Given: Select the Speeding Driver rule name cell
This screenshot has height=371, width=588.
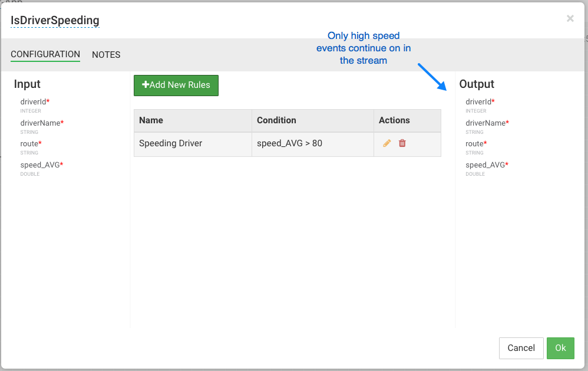Looking at the screenshot, I should pos(171,143).
